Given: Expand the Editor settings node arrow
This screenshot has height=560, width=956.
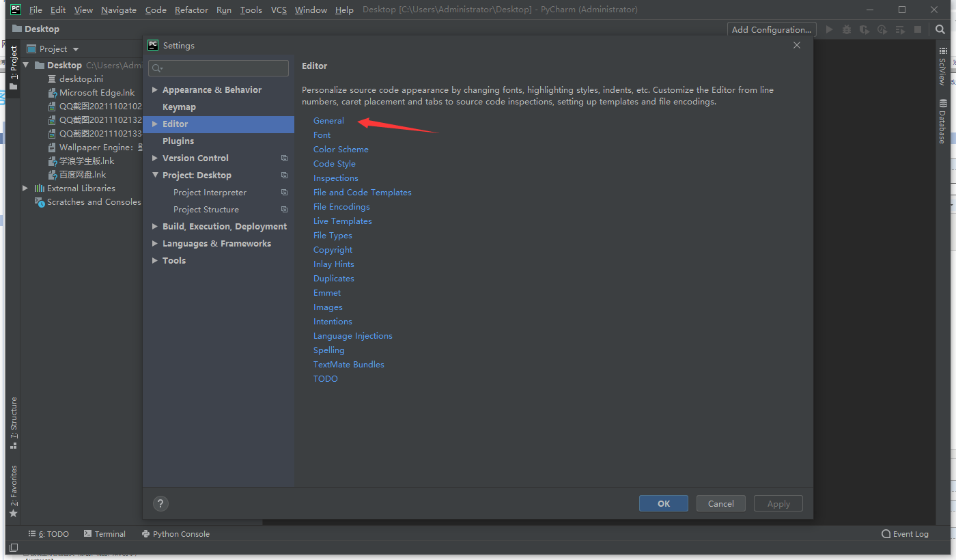Looking at the screenshot, I should click(155, 124).
